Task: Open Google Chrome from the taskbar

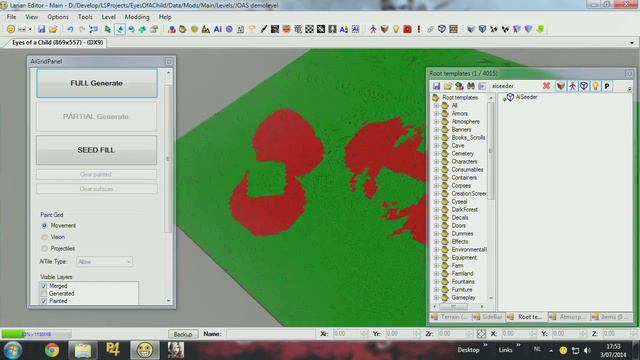Action: tap(52, 350)
